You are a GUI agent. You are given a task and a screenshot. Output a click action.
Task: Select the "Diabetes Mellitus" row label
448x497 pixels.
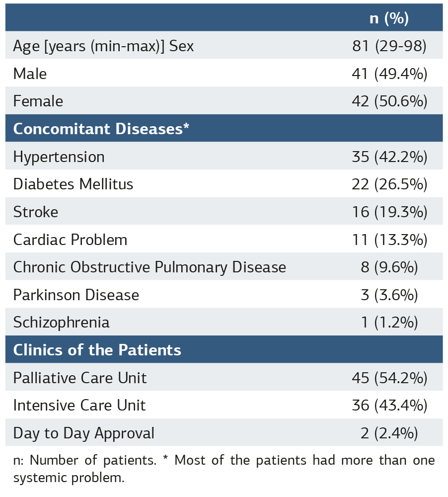[73, 184]
